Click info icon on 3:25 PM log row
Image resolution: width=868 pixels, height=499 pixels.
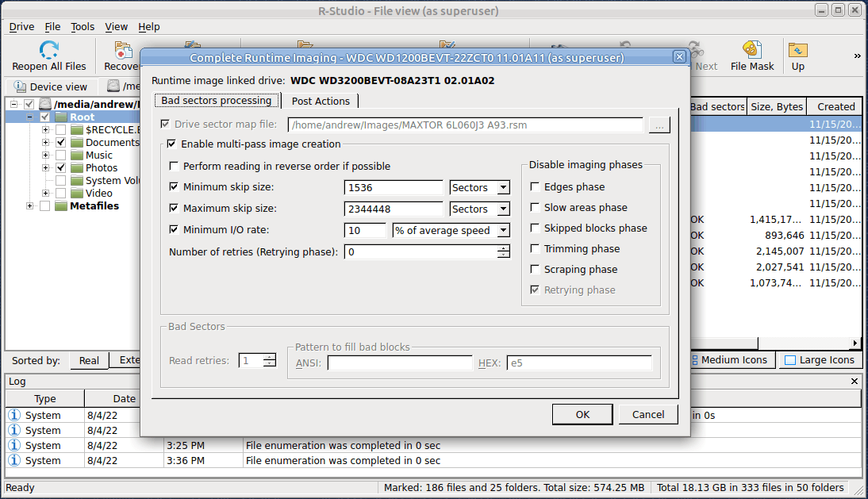(x=14, y=445)
